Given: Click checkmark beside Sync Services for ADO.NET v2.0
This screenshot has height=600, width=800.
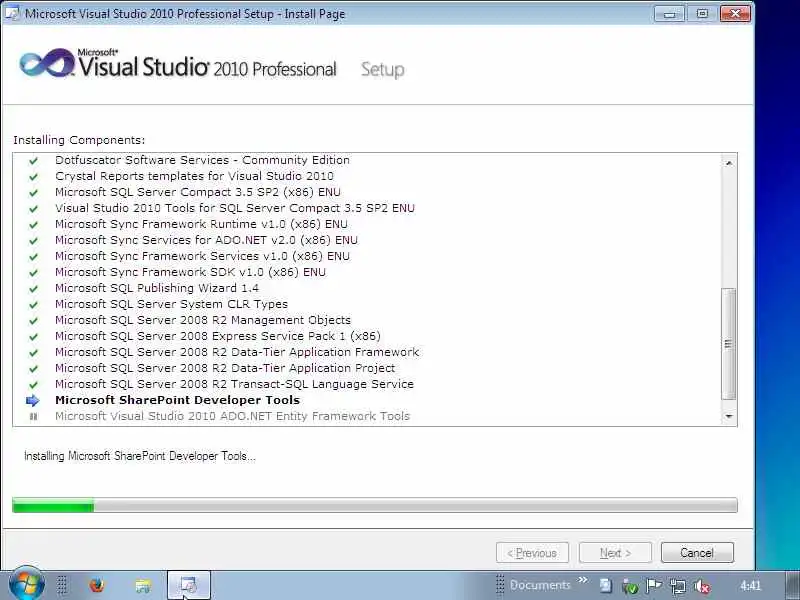Looking at the screenshot, I should (34, 240).
